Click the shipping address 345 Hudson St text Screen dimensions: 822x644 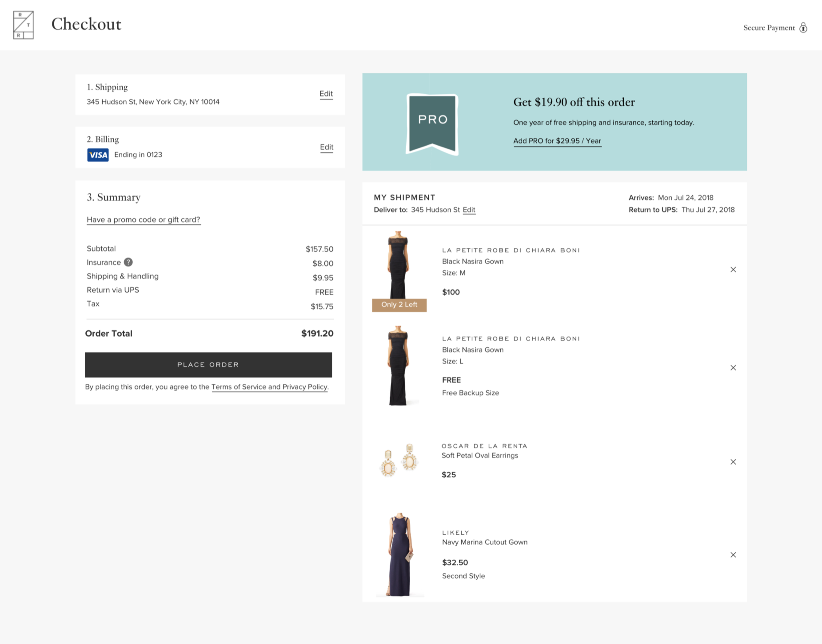pos(153,102)
